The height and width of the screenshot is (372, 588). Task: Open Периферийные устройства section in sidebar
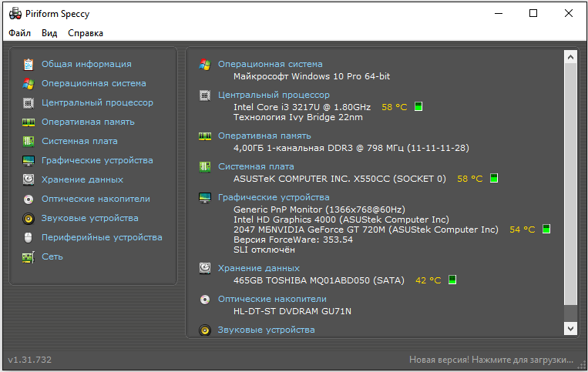[102, 237]
